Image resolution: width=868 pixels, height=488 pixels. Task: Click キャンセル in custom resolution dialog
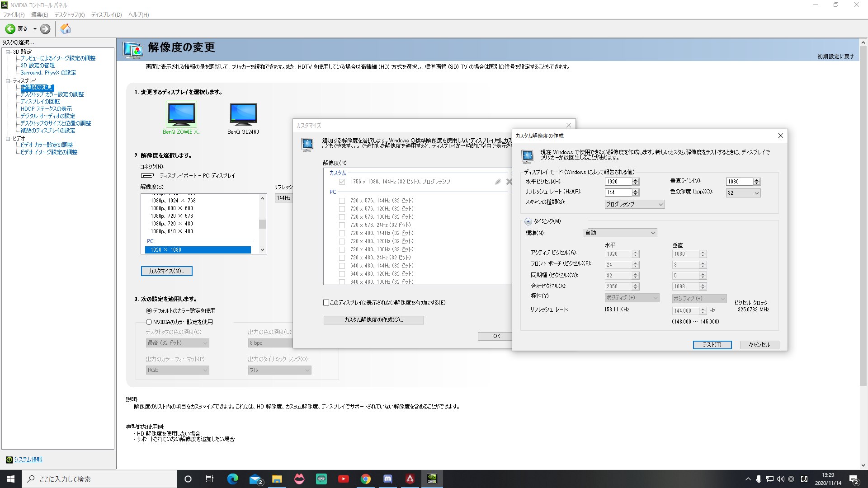[x=759, y=345]
